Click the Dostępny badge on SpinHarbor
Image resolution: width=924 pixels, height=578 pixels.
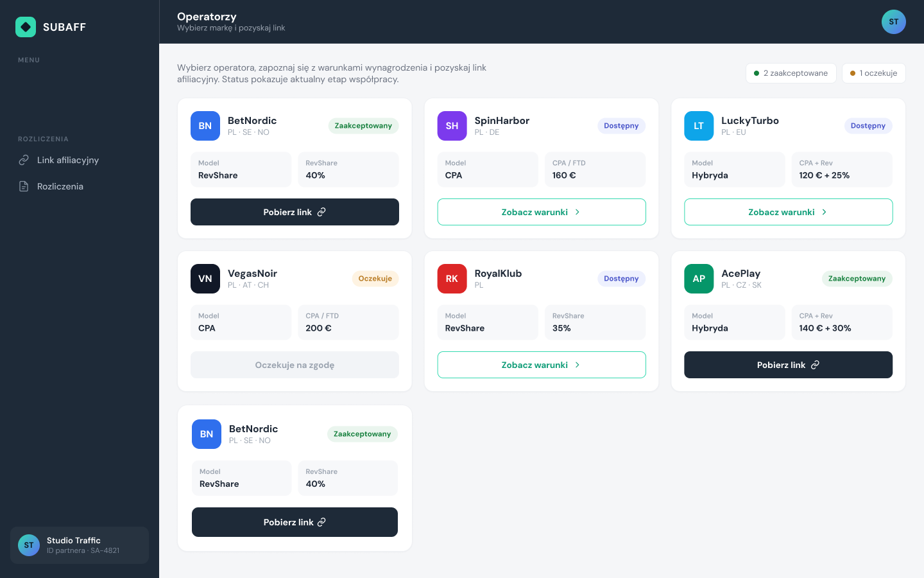click(621, 126)
